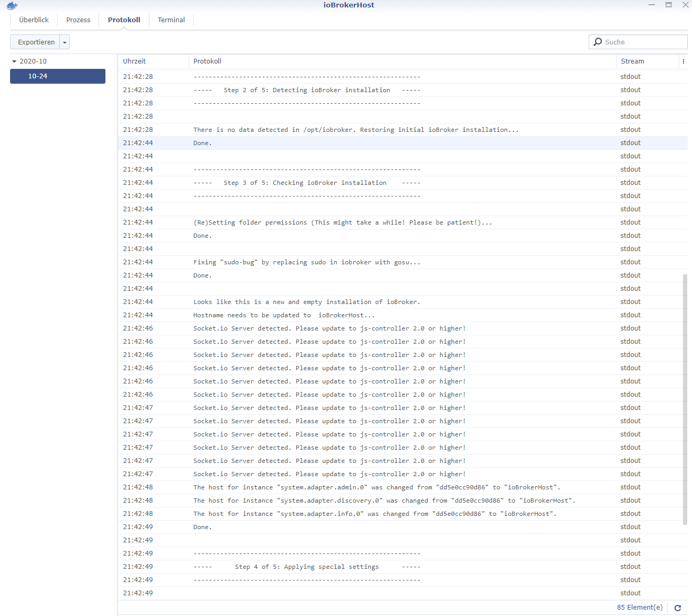This screenshot has width=692, height=616.
Task: Select the '(Re)Setting folder permissions' log line
Action: [x=403, y=222]
